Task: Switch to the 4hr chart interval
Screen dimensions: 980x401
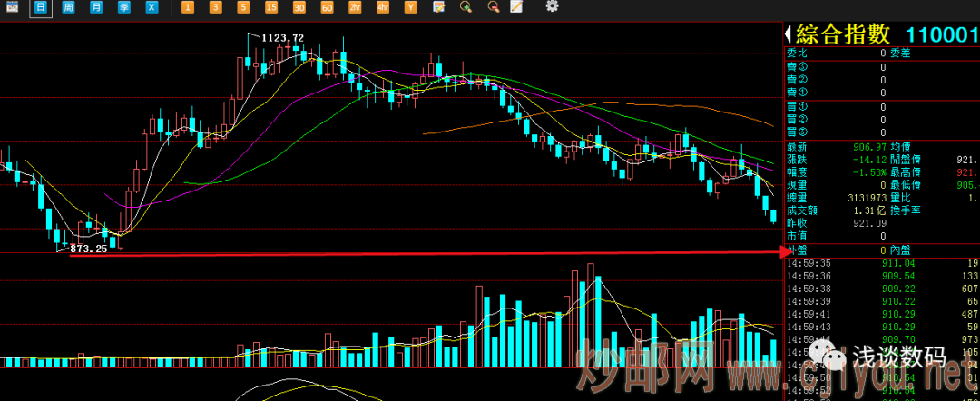Action: click(x=383, y=7)
